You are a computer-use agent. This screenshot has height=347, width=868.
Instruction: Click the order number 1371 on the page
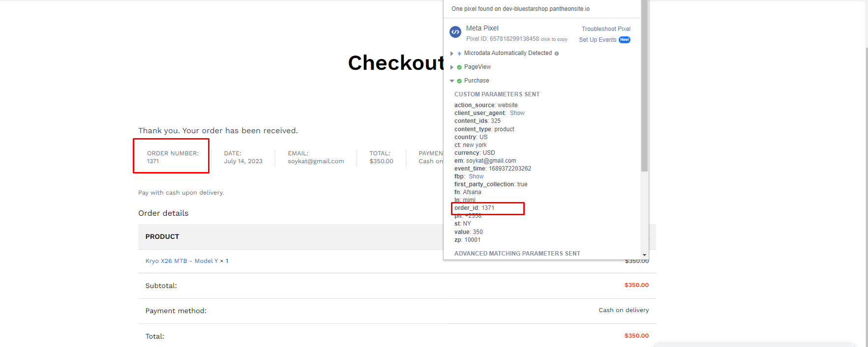coord(153,161)
